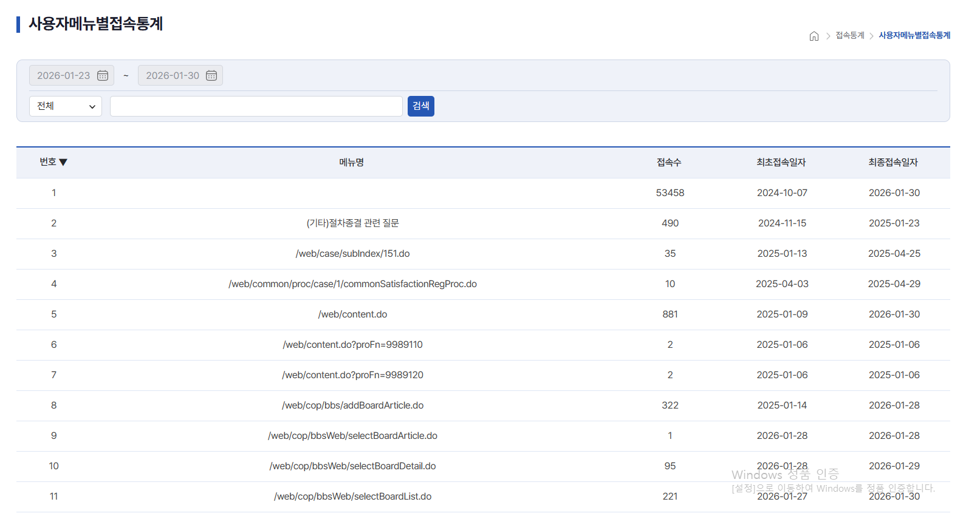Go to 접속통계 breadcrumb link
980x516 pixels.
pos(849,36)
